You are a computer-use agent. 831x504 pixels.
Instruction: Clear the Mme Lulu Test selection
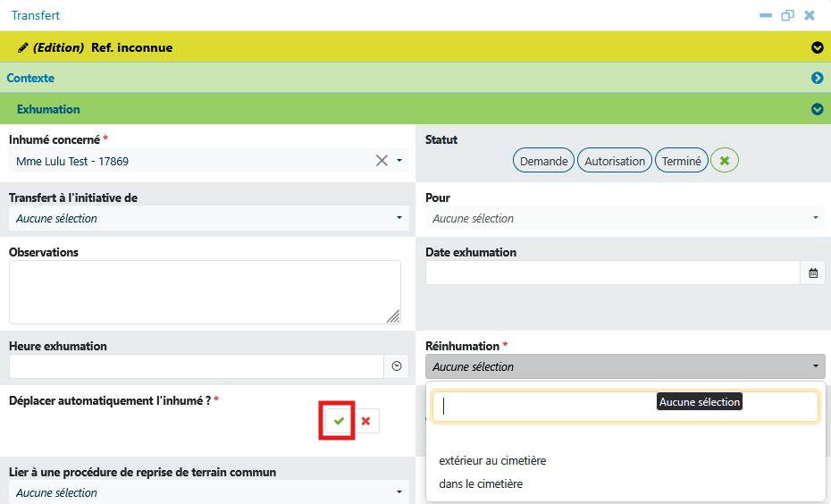pyautogui.click(x=382, y=161)
